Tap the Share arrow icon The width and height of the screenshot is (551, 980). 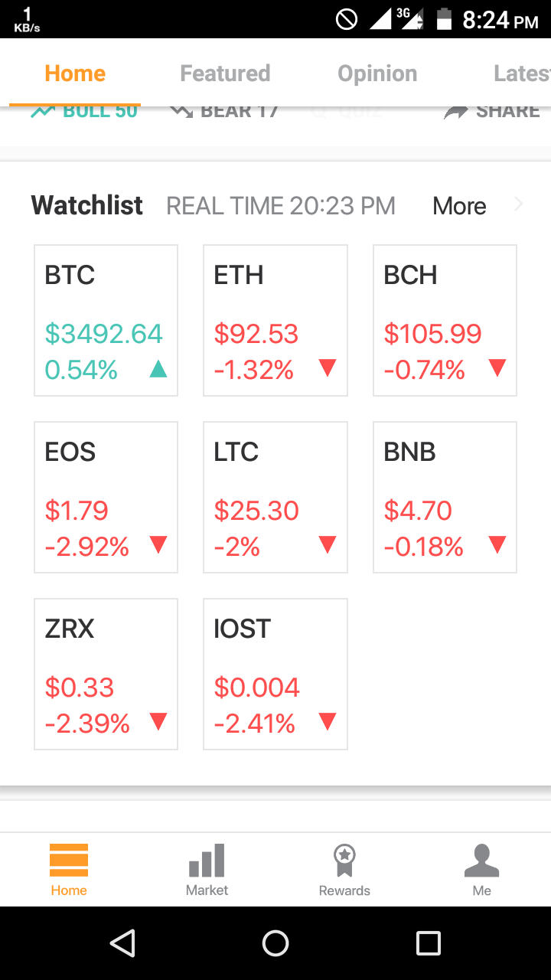point(456,113)
